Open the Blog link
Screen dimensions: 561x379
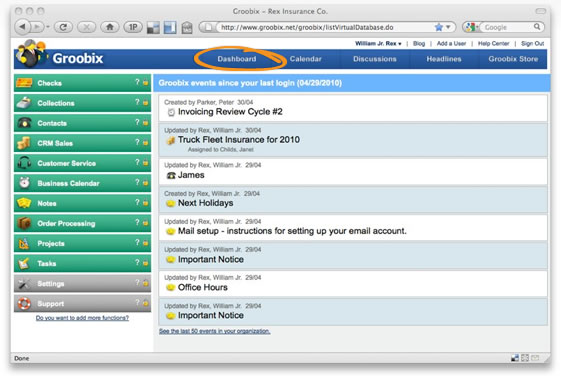419,43
